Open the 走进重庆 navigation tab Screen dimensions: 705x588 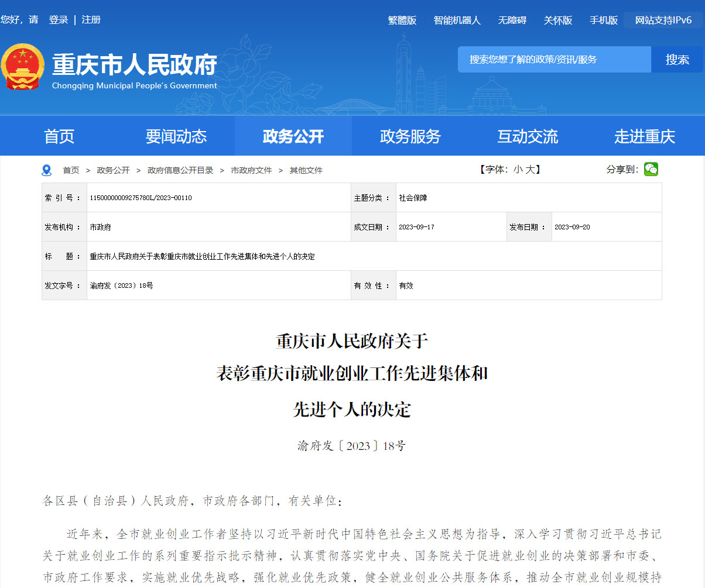pos(645,136)
